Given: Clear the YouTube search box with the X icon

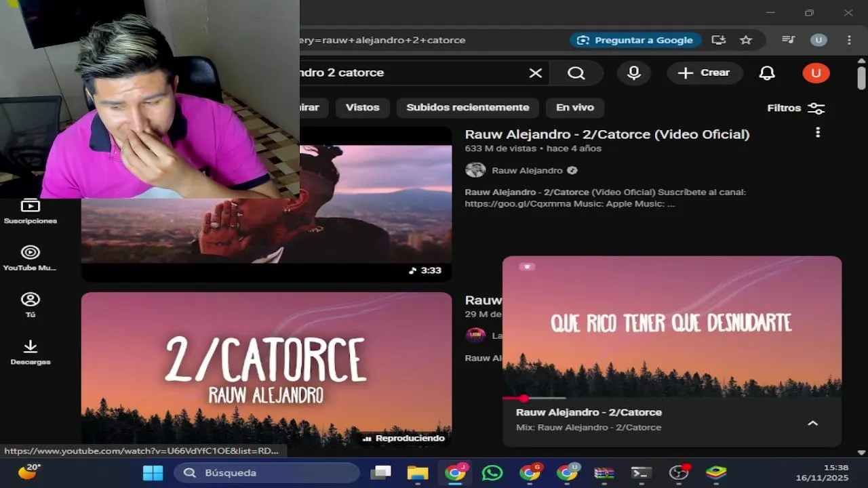Looking at the screenshot, I should pyautogui.click(x=536, y=73).
